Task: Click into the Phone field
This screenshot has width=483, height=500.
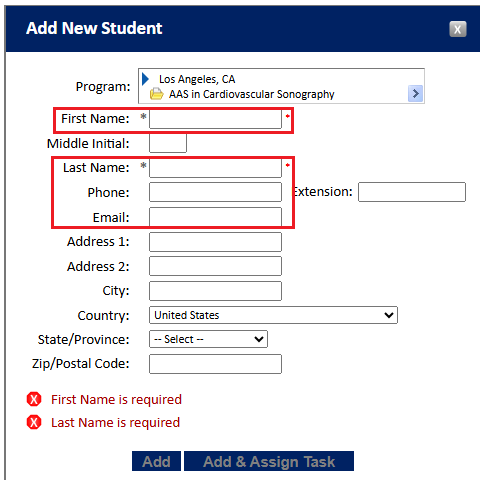Action: point(215,192)
